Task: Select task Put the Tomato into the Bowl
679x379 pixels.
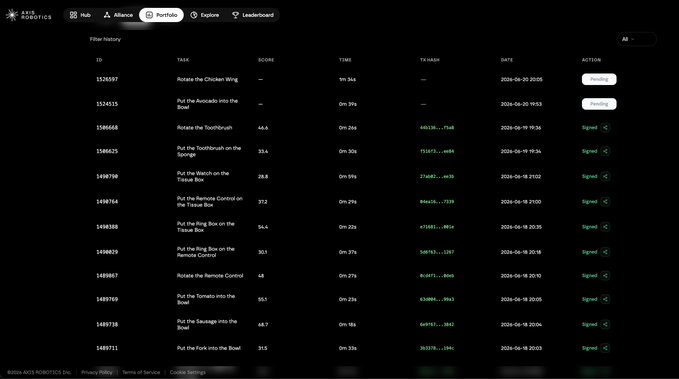Action: click(206, 299)
